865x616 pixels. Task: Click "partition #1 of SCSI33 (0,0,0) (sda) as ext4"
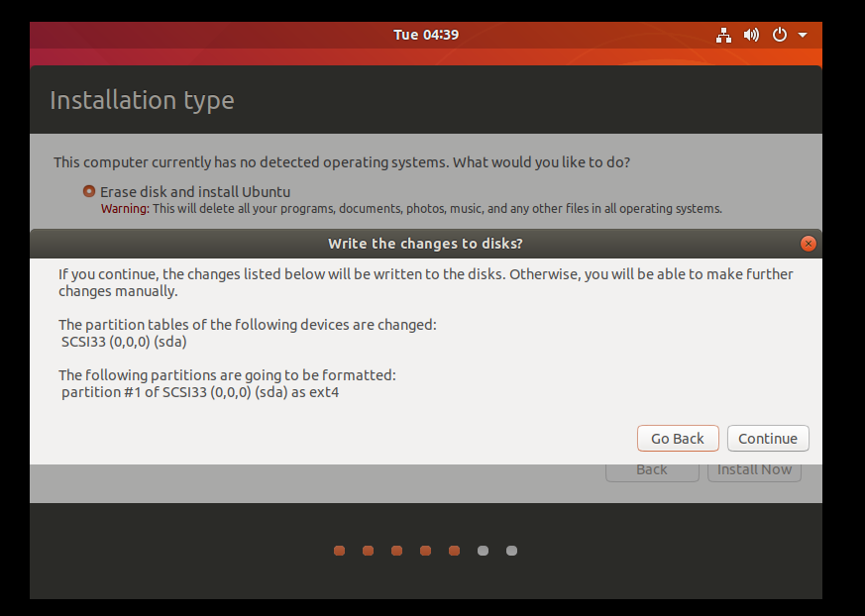click(x=200, y=392)
